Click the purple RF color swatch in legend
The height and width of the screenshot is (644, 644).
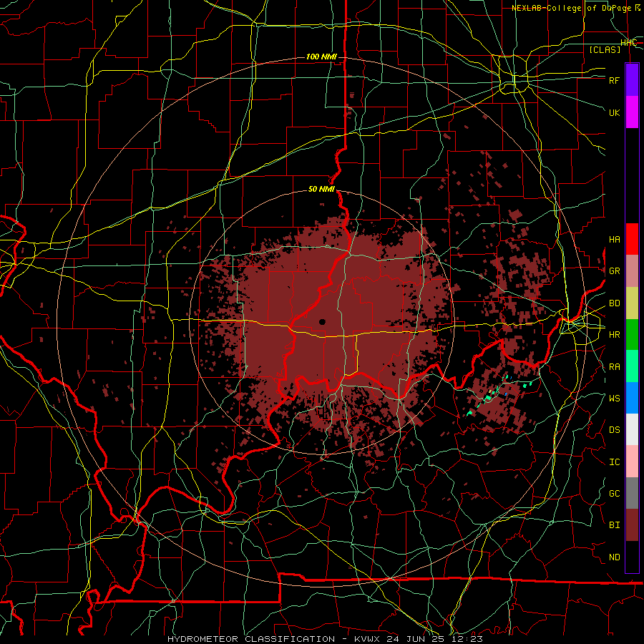[632, 80]
